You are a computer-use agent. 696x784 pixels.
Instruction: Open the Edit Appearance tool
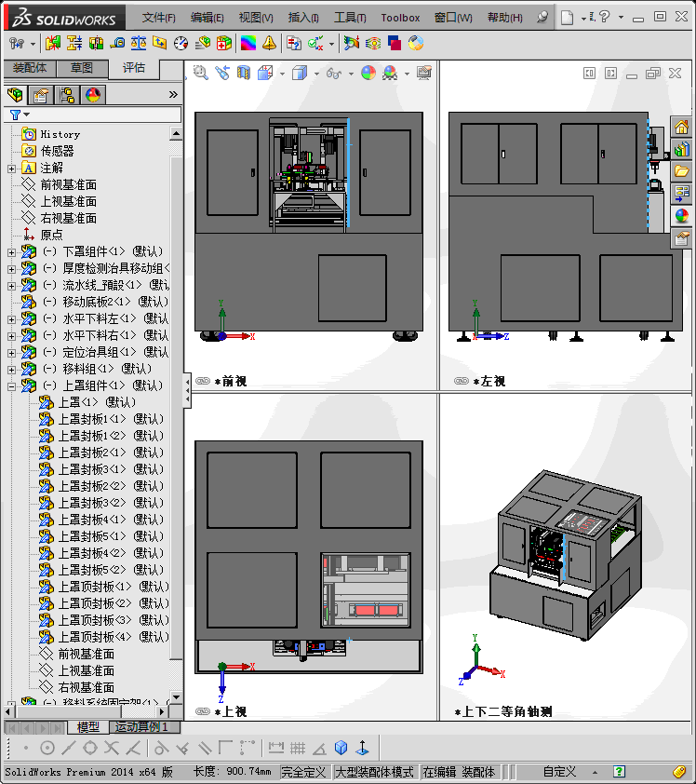pos(368,74)
